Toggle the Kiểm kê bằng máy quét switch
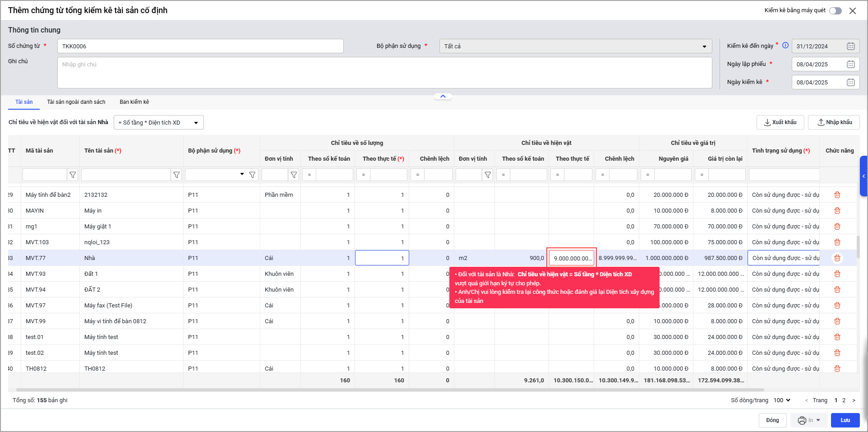Viewport: 868px width, 432px height. pyautogui.click(x=835, y=11)
